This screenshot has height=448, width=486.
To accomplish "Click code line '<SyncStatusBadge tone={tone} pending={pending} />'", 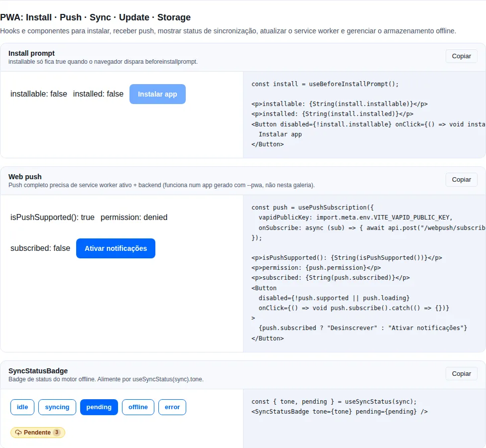I will [340, 412].
